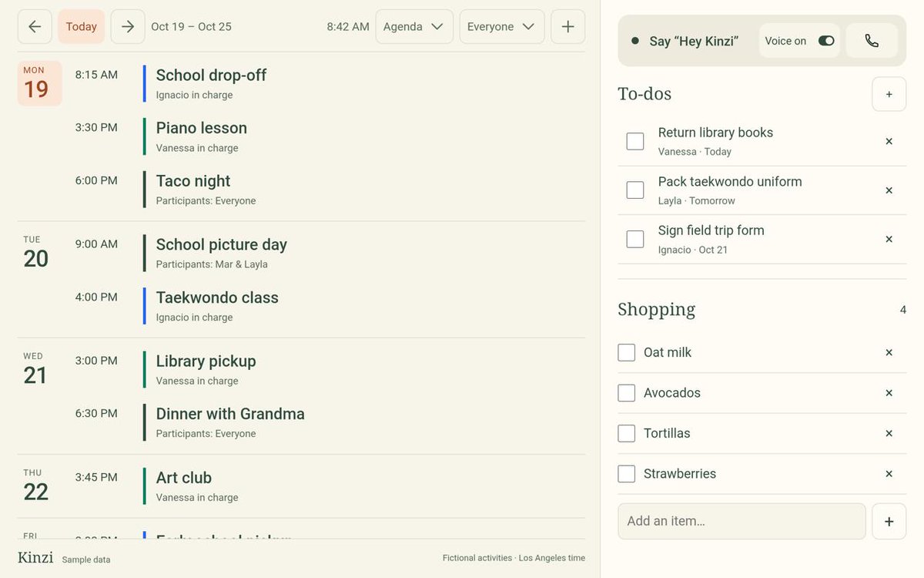Image resolution: width=924 pixels, height=578 pixels.
Task: Open the Library pickup event
Action: coord(363,369)
